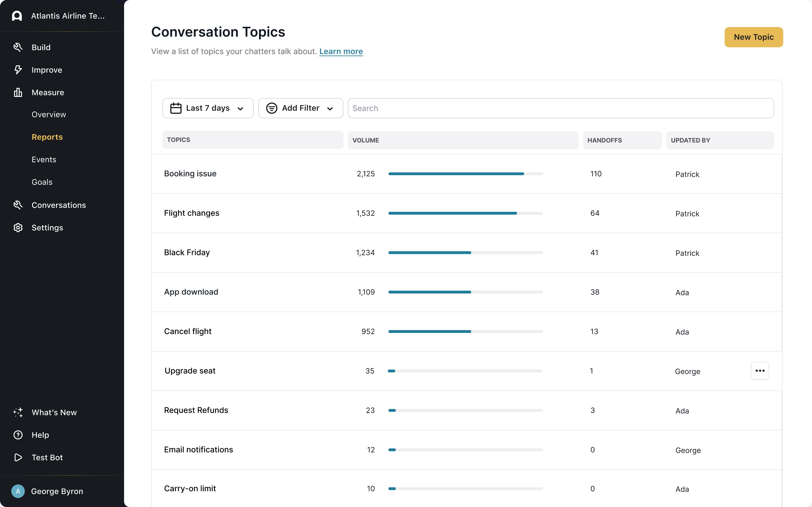Go to Overview in Measure submenu
Viewport: 812px width, 507px height.
pyautogui.click(x=49, y=114)
